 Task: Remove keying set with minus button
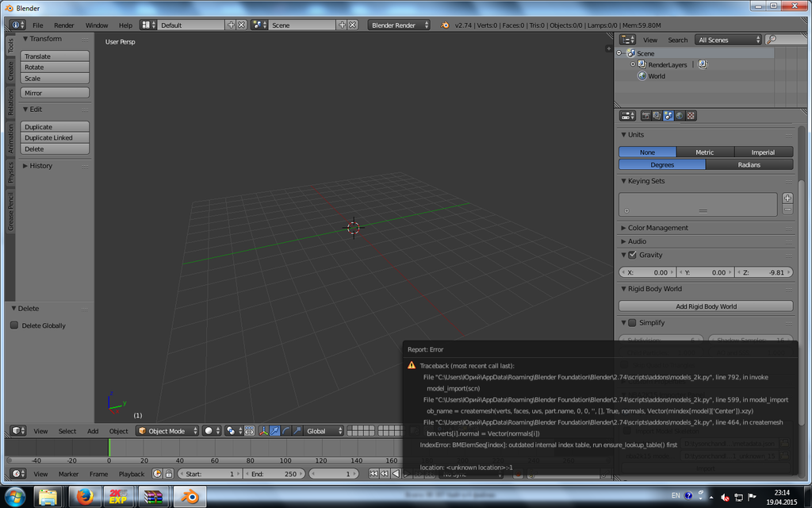tap(787, 210)
